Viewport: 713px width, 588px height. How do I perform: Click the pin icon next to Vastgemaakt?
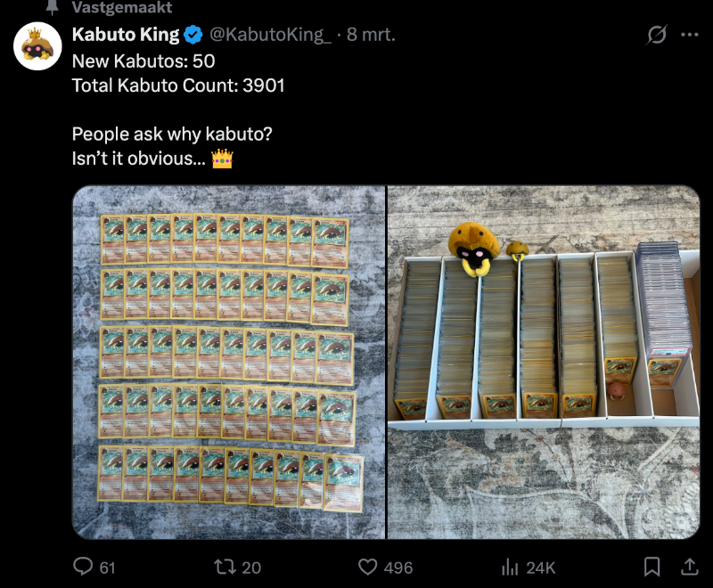pos(50,7)
